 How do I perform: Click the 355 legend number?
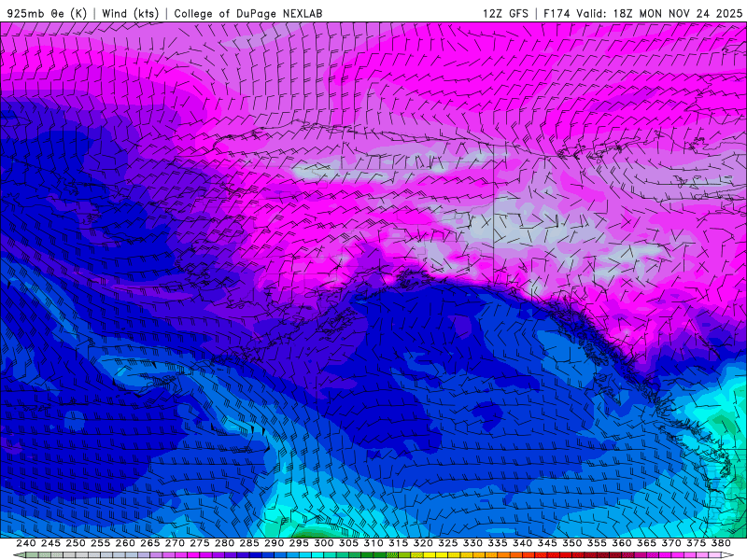597,543
